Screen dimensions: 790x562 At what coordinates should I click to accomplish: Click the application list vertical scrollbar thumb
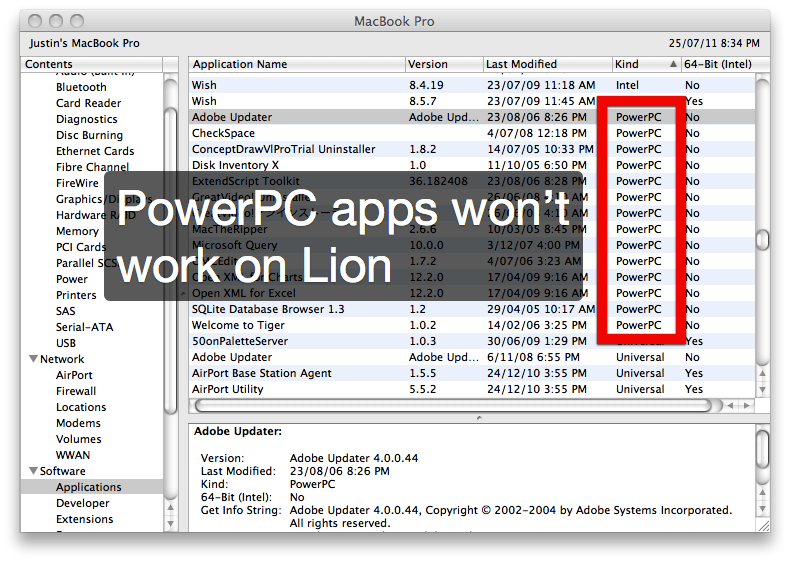(763, 240)
